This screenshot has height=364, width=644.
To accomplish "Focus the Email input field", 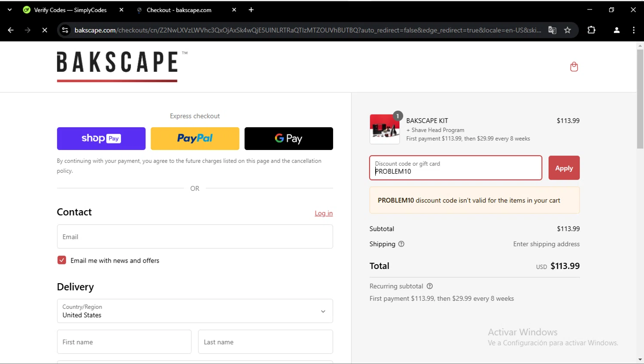I will pyautogui.click(x=195, y=237).
